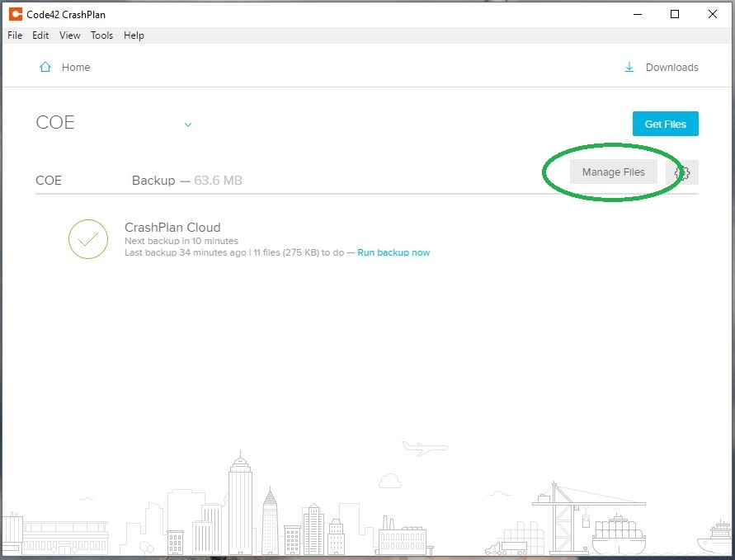Click the home outline icon next to Home label
Image resolution: width=735 pixels, height=560 pixels.
[x=45, y=67]
